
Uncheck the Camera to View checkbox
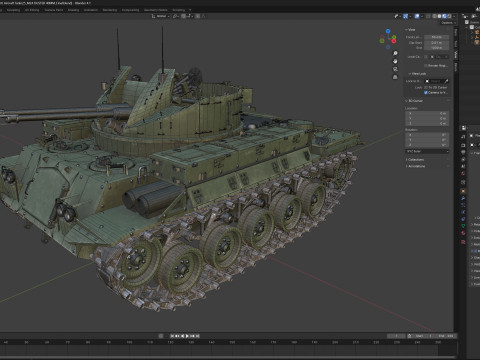tap(426, 92)
